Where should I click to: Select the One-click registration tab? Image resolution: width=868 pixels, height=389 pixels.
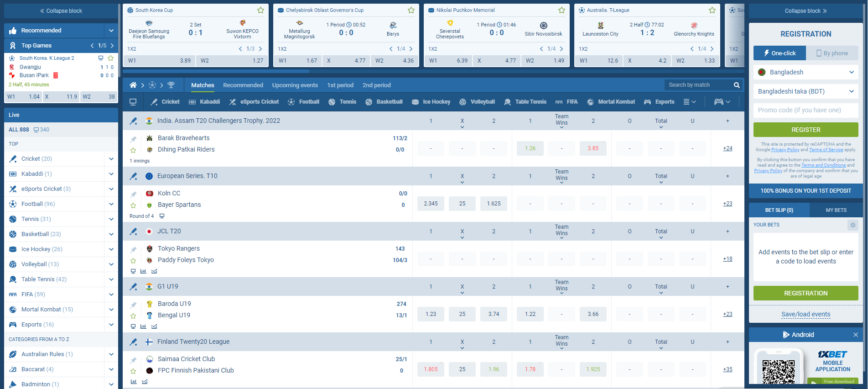[x=780, y=53]
